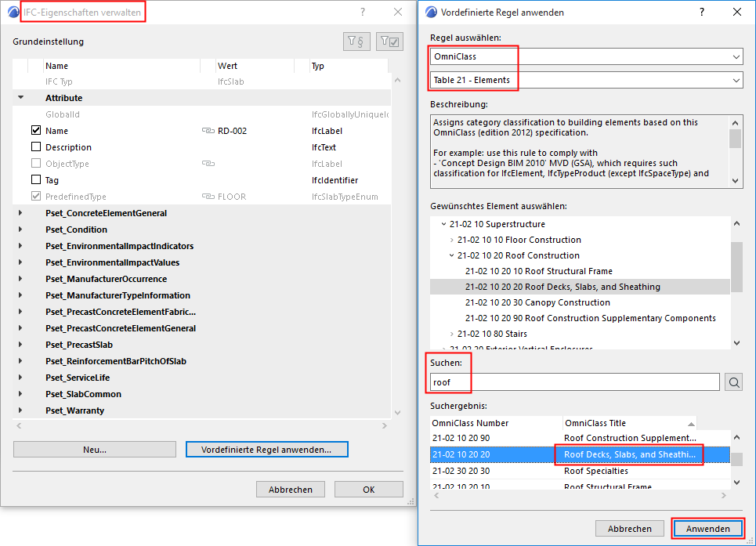Collapse 21-02 10 Superstructure node

pyautogui.click(x=443, y=224)
